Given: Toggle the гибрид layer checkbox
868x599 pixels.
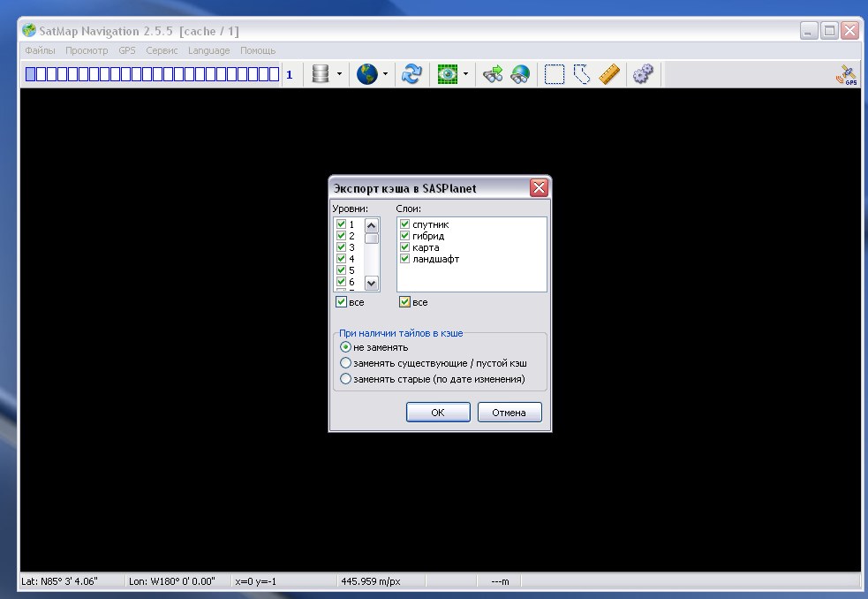Looking at the screenshot, I should (404, 236).
